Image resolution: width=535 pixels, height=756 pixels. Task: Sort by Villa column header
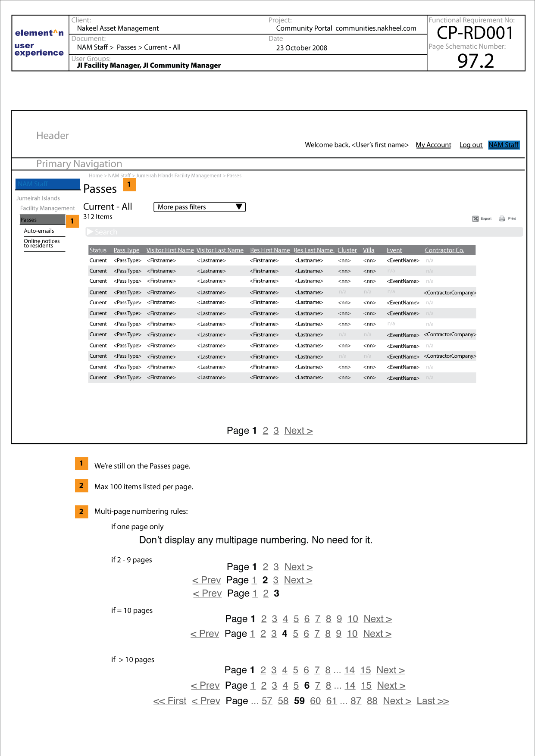(x=369, y=250)
